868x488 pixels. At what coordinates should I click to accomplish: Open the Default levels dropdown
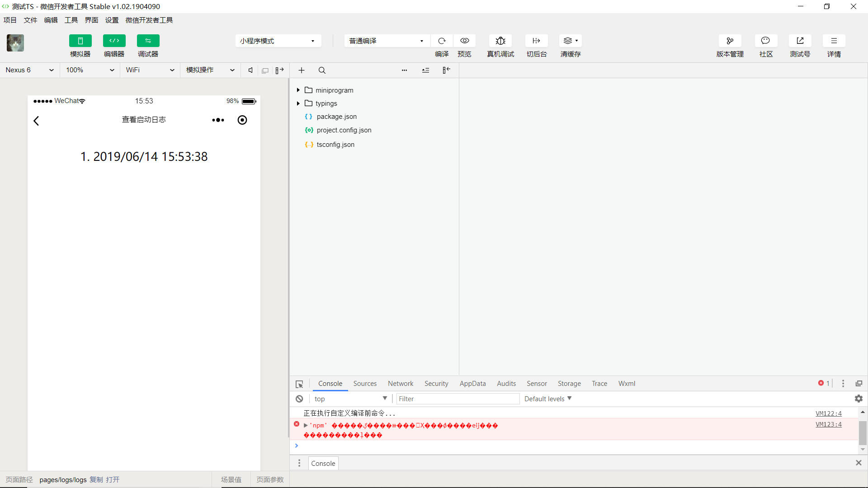click(x=548, y=399)
